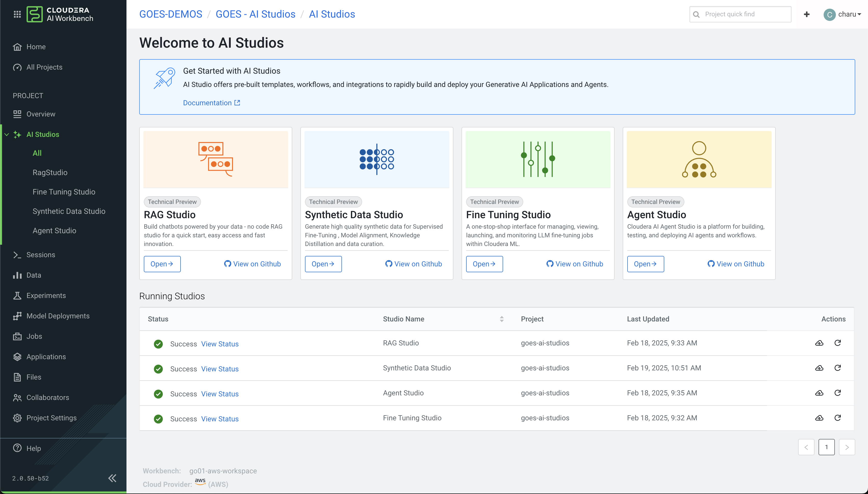Select Synthetic Data Studio in sidebar
Screen dimensions: 868x494
pos(69,211)
